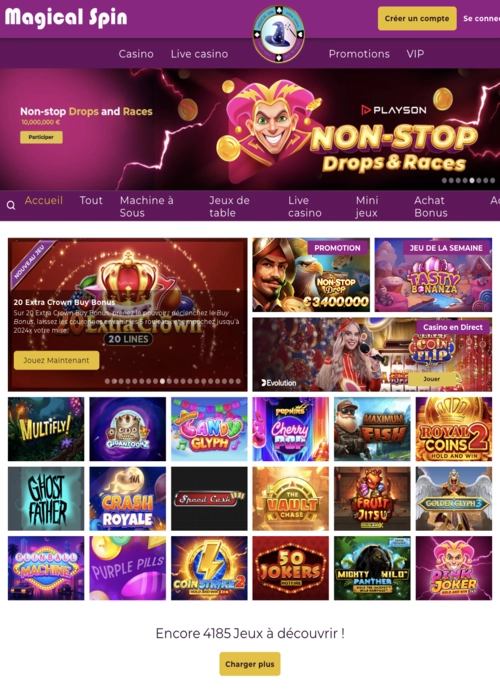Open the Royal Coins 2 game
Viewport: 500px width, 700px height.
tap(454, 429)
